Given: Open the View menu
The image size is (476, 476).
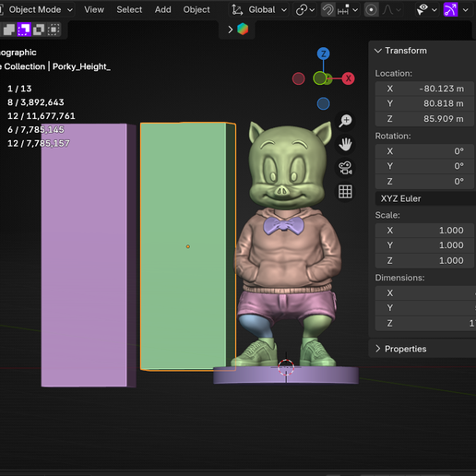Looking at the screenshot, I should (94, 10).
